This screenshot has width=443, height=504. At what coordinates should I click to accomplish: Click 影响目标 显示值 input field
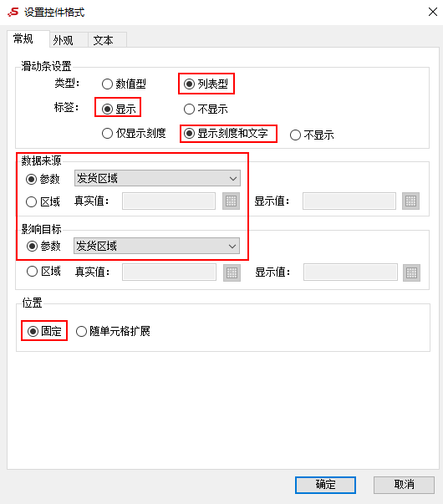(350, 272)
